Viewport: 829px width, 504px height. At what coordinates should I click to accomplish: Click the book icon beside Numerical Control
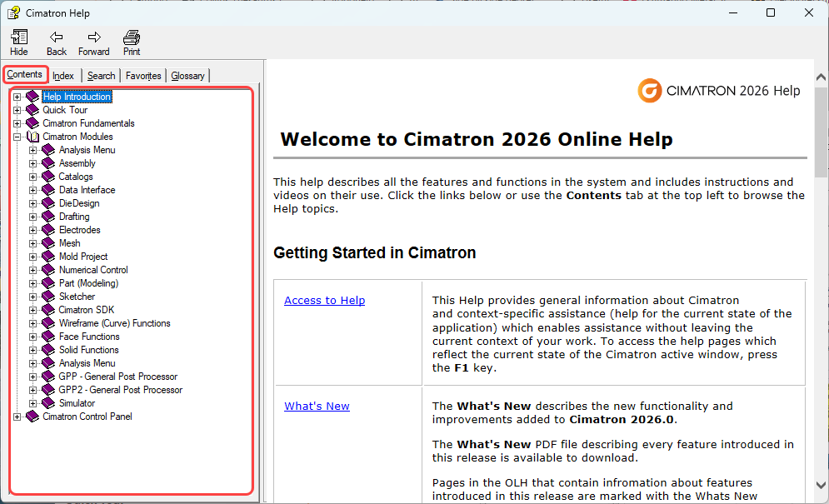tap(48, 270)
